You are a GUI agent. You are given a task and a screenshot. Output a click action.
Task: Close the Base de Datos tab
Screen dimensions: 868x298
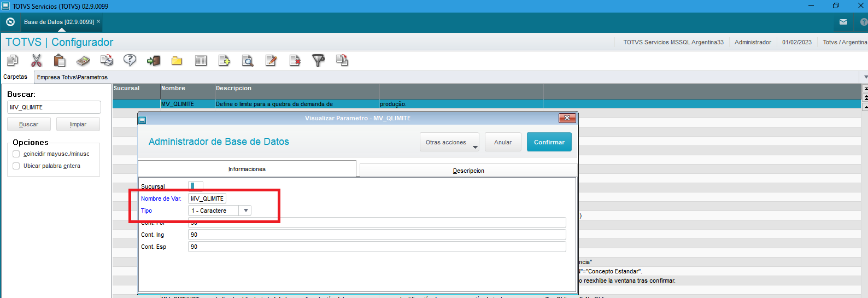98,22
